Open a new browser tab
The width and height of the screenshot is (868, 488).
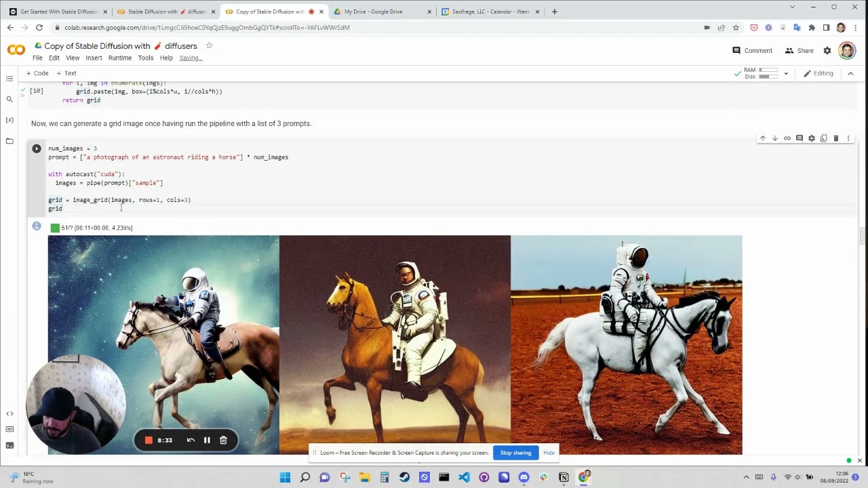[554, 12]
